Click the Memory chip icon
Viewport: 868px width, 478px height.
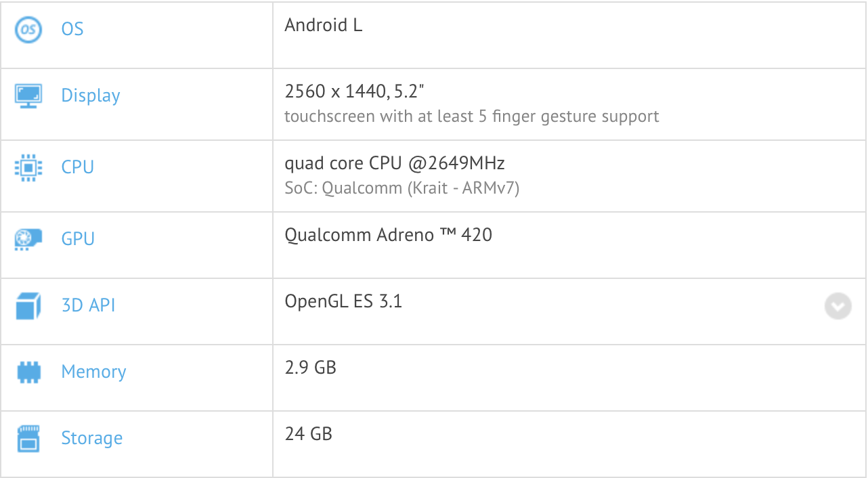pyautogui.click(x=28, y=372)
